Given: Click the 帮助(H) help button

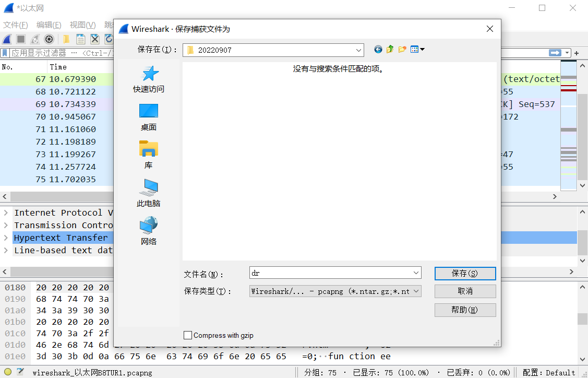Looking at the screenshot, I should [465, 310].
